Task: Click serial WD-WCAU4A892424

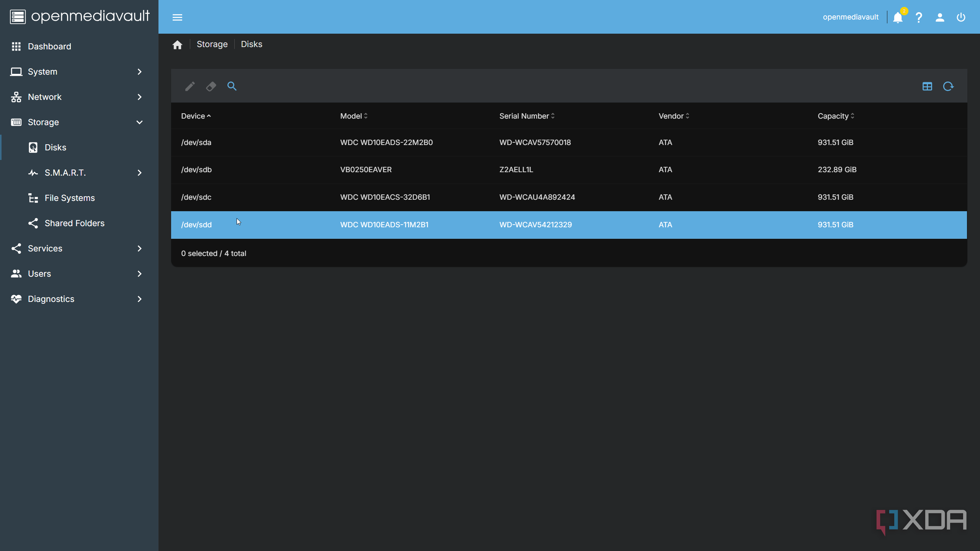Action: pos(537,197)
